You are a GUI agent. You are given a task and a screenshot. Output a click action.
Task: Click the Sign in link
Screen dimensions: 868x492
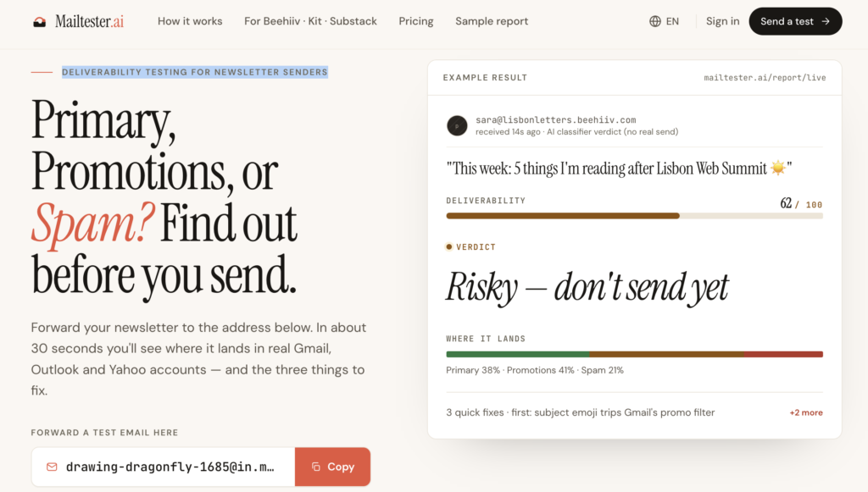(x=722, y=21)
